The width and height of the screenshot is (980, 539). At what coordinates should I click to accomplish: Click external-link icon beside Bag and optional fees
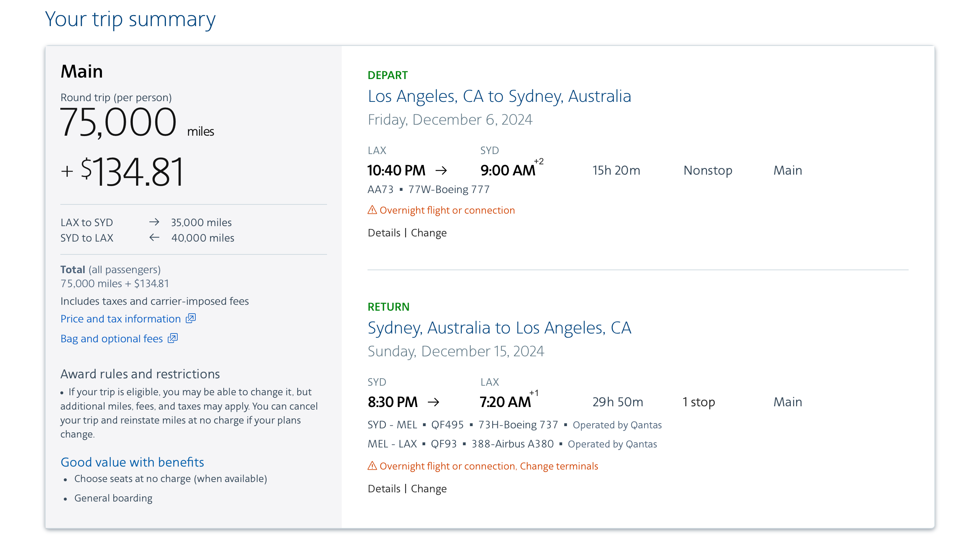[173, 338]
